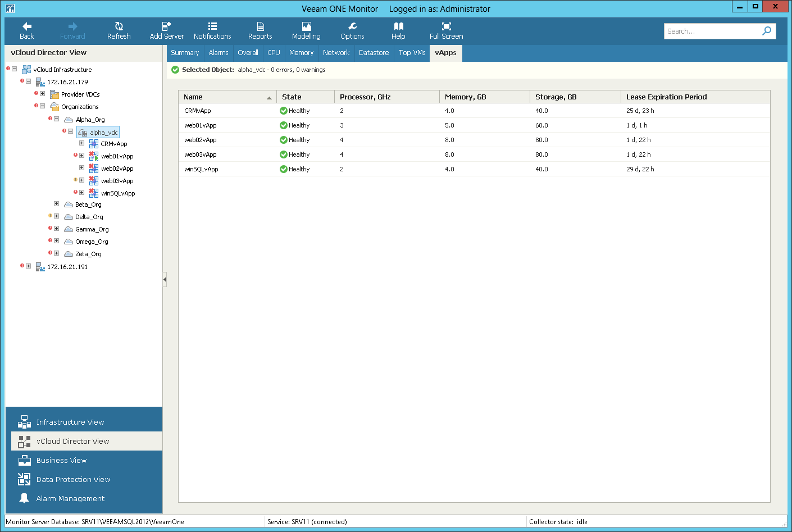792x532 pixels.
Task: Focus the Search input field
Action: pyautogui.click(x=712, y=31)
